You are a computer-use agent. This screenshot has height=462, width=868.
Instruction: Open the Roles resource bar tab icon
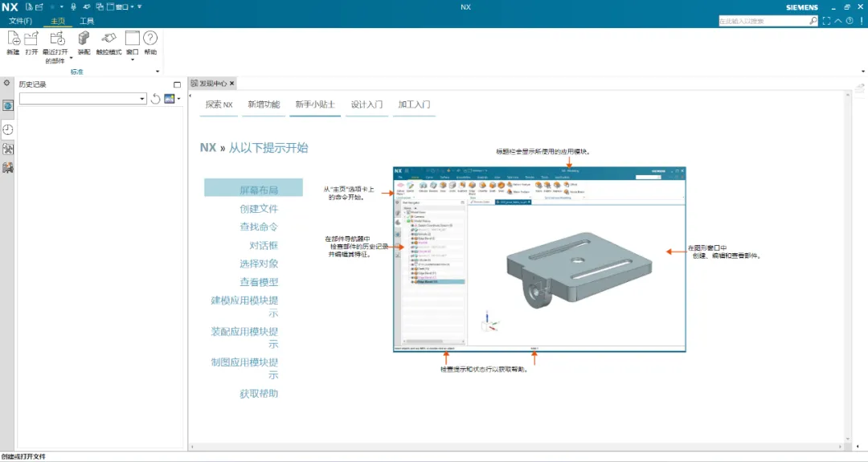point(8,168)
